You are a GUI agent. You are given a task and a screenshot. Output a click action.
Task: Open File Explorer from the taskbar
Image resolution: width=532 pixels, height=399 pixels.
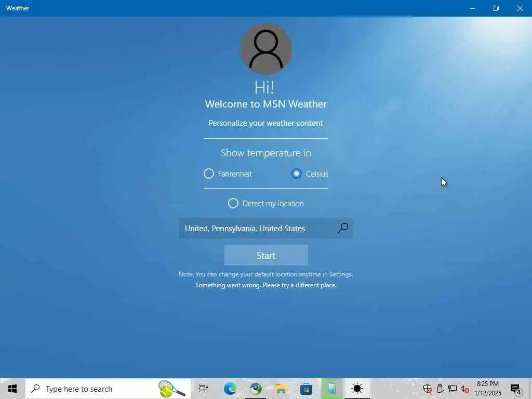tap(281, 389)
